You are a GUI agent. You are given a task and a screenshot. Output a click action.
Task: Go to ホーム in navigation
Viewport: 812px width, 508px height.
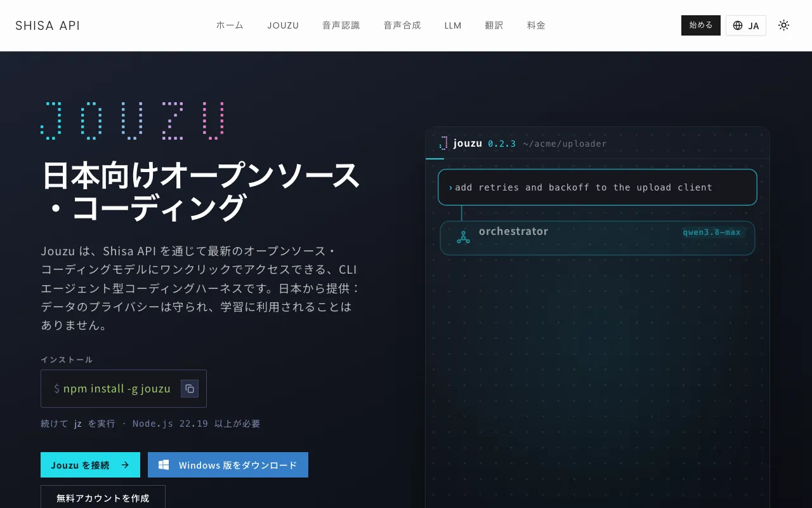[x=230, y=25]
